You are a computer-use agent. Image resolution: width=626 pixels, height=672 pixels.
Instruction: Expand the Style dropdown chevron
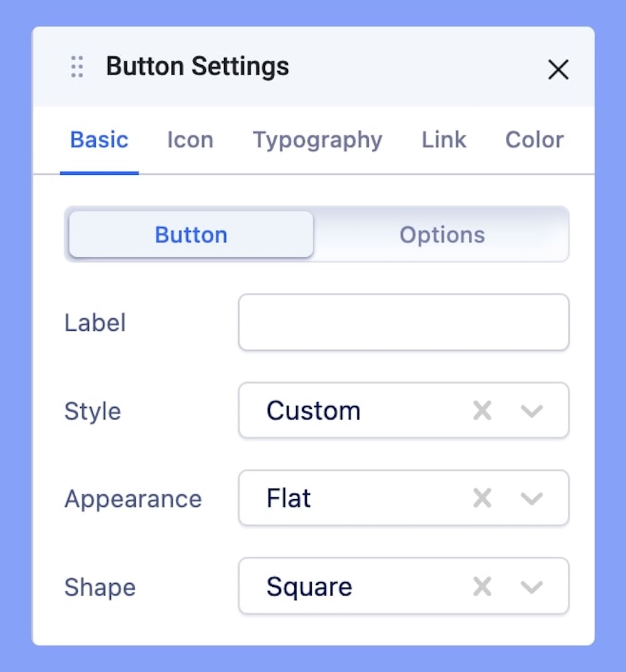[531, 411]
